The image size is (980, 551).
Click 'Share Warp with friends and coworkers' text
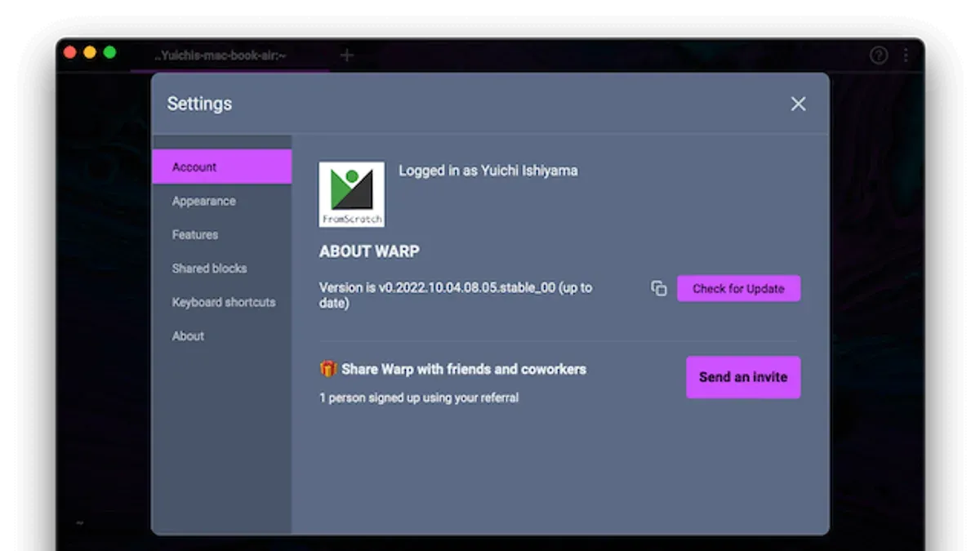click(463, 369)
